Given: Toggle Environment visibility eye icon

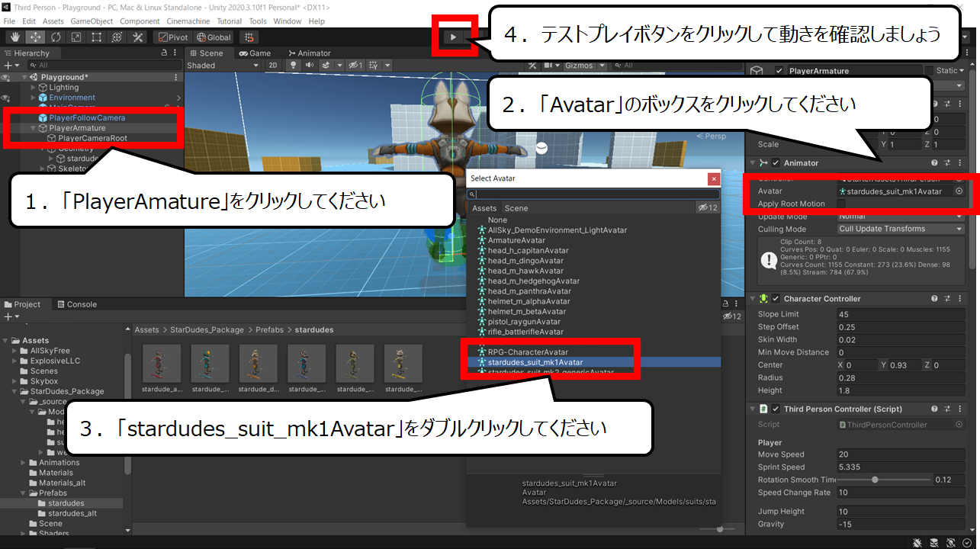Looking at the screenshot, I should click(5, 98).
